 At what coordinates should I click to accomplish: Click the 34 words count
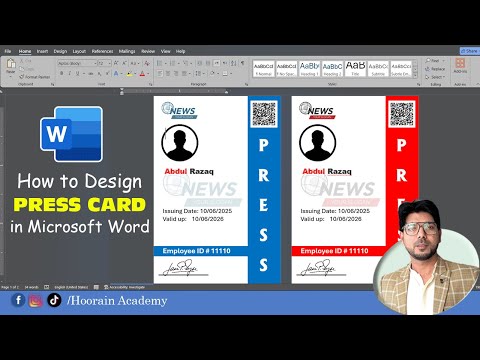(32, 287)
